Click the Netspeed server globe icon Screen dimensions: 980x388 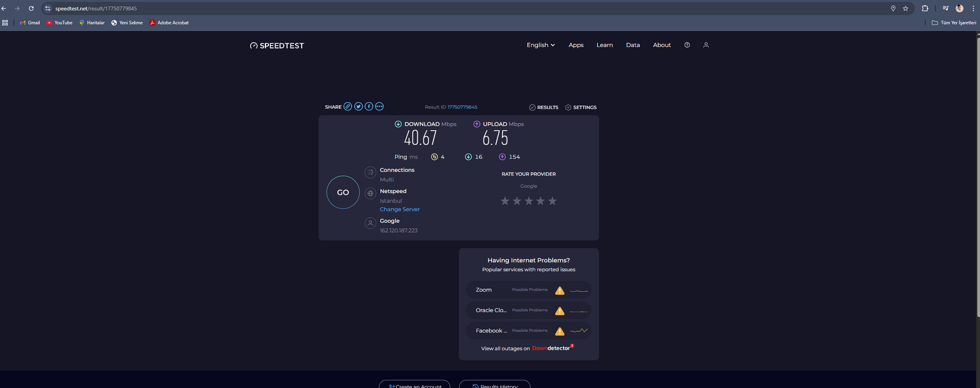[371, 194]
